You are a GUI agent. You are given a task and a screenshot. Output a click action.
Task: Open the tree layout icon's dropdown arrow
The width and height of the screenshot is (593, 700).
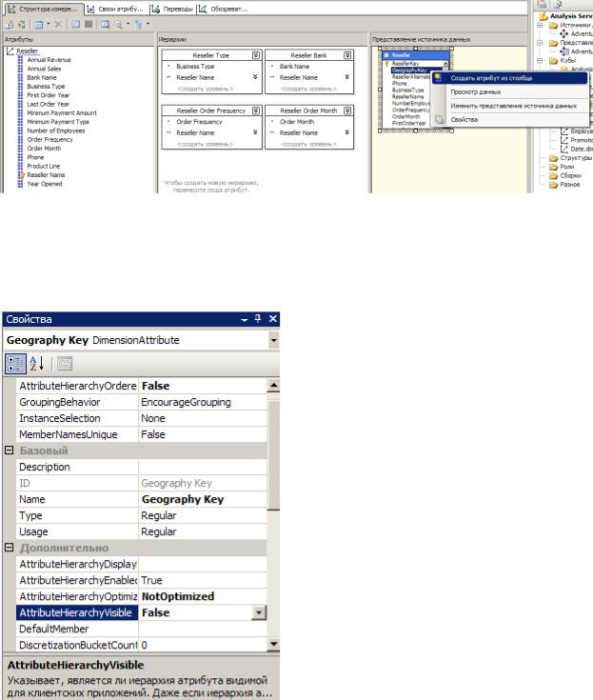pyautogui.click(x=148, y=24)
